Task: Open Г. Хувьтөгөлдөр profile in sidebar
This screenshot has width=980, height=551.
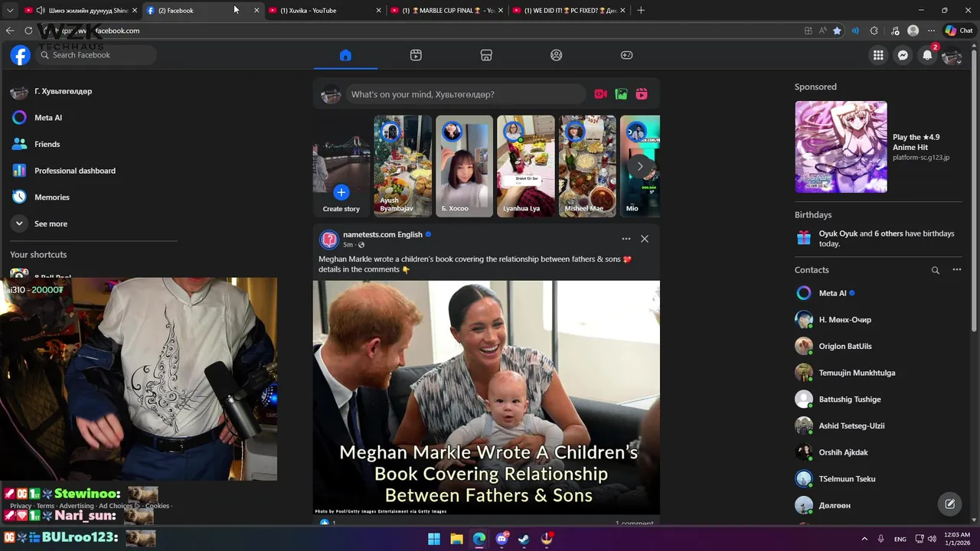Action: [x=92, y=92]
